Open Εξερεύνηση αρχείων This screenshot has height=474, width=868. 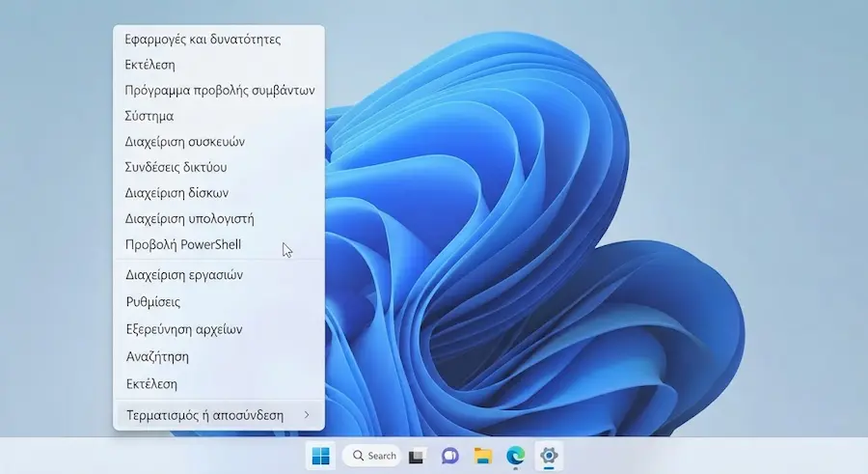[x=219, y=329]
